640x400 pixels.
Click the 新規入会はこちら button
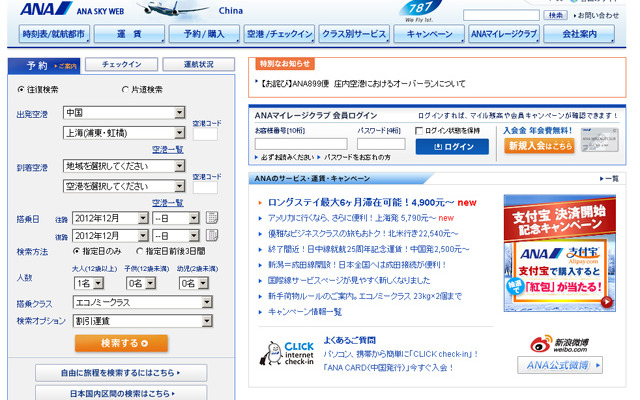[540, 146]
